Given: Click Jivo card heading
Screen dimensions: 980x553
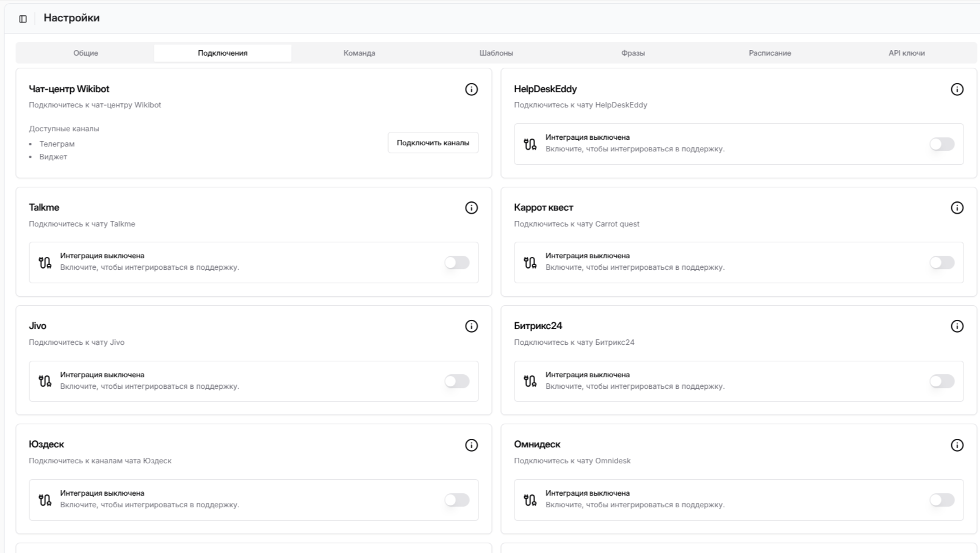Looking at the screenshot, I should pyautogui.click(x=38, y=326).
